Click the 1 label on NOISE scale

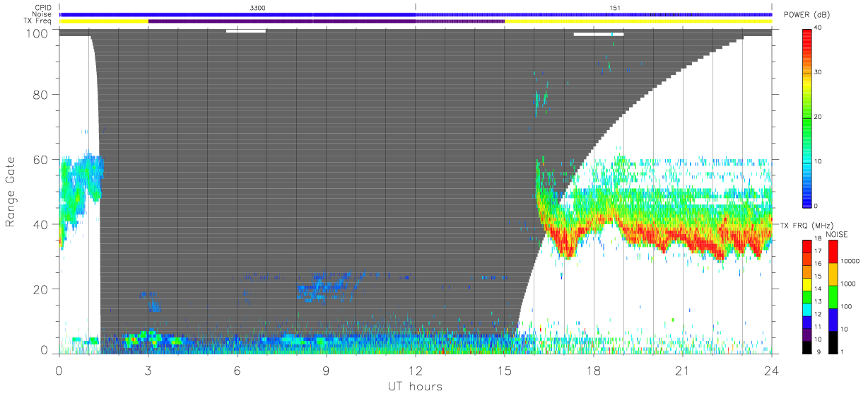point(843,351)
